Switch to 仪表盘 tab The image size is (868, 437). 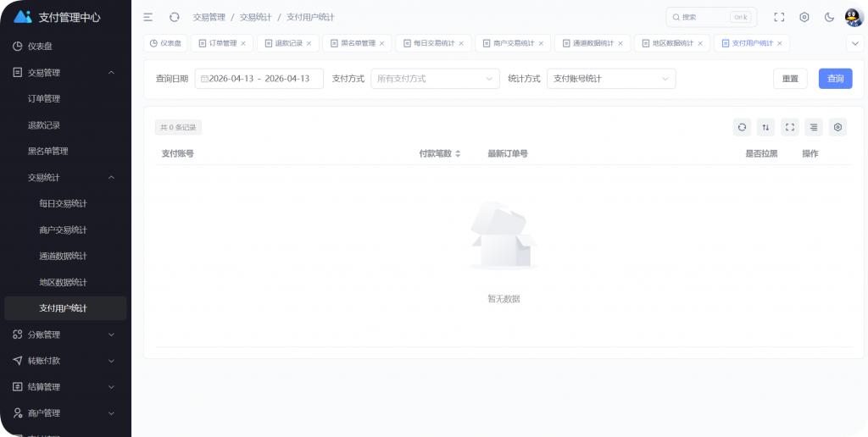(x=165, y=43)
